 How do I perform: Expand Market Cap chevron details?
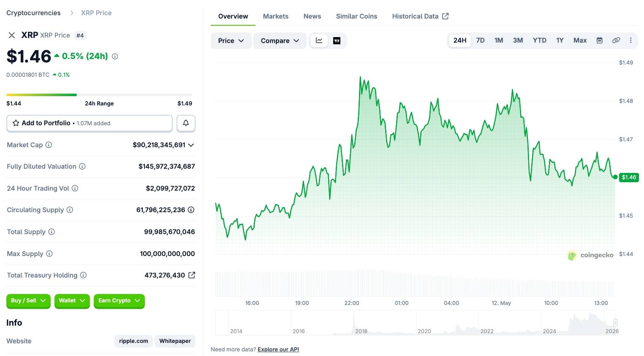(191, 145)
